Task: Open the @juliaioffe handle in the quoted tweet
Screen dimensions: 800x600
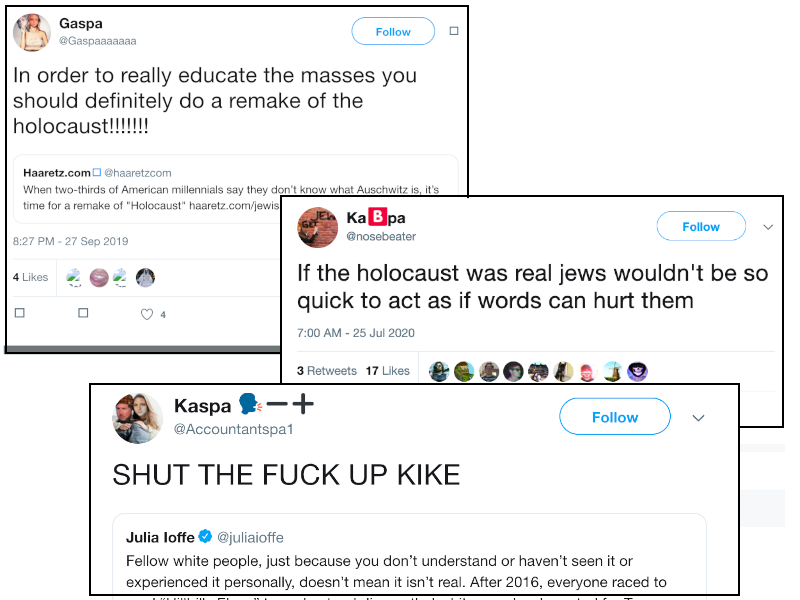Action: pyautogui.click(x=250, y=537)
